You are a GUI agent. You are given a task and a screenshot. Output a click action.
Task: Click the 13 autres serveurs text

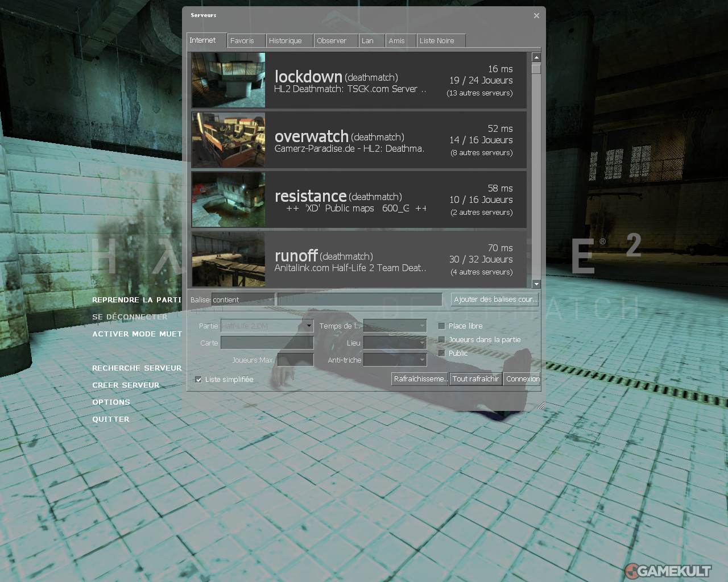(479, 93)
